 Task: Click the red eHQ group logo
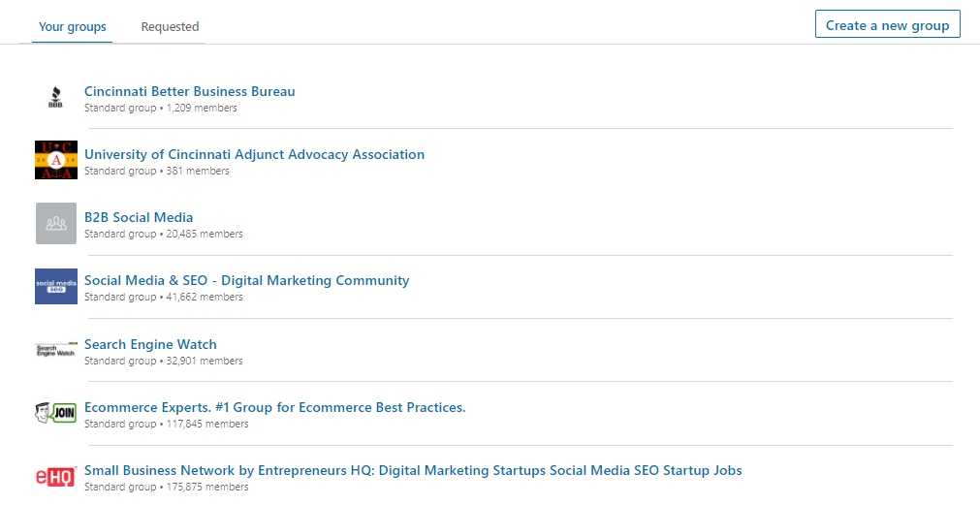(x=56, y=477)
